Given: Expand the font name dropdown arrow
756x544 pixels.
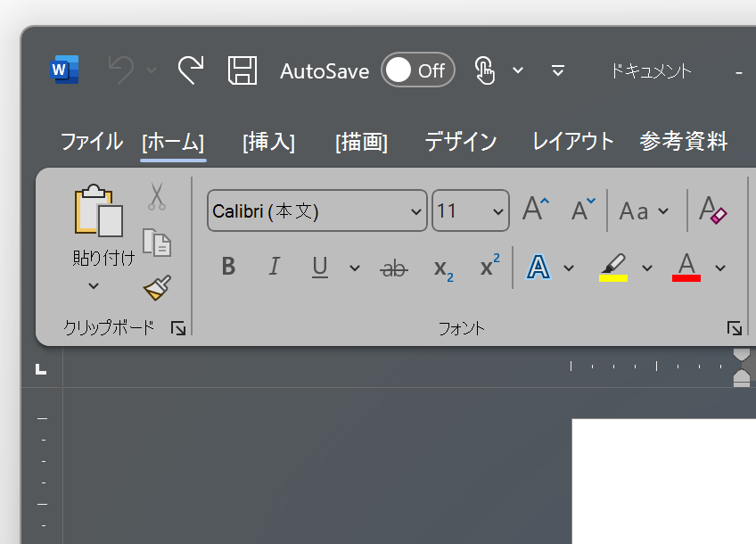Looking at the screenshot, I should (416, 211).
